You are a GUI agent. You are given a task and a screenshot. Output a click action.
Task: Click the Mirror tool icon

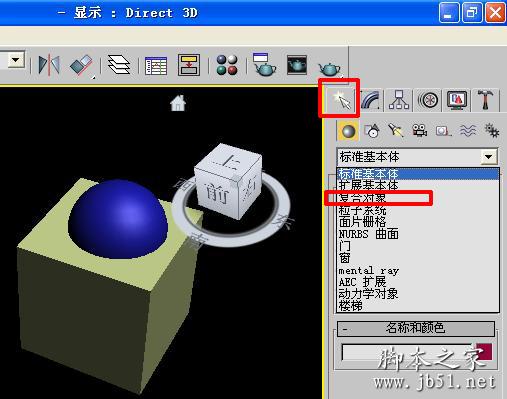(49, 65)
